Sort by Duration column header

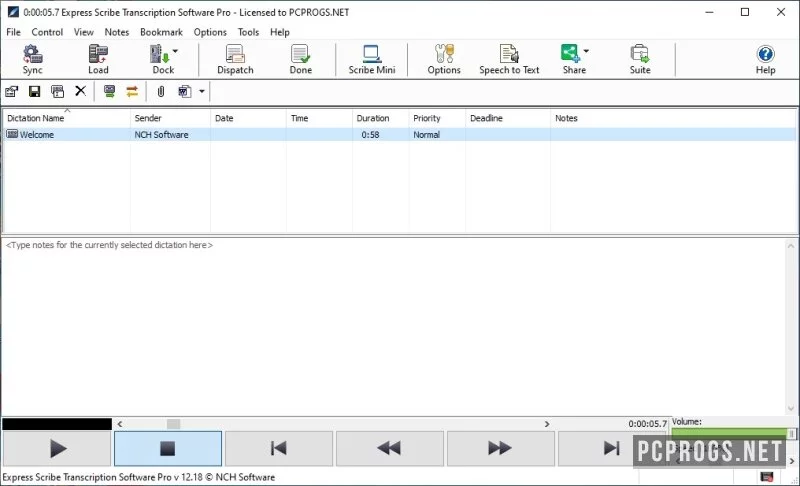[380, 118]
